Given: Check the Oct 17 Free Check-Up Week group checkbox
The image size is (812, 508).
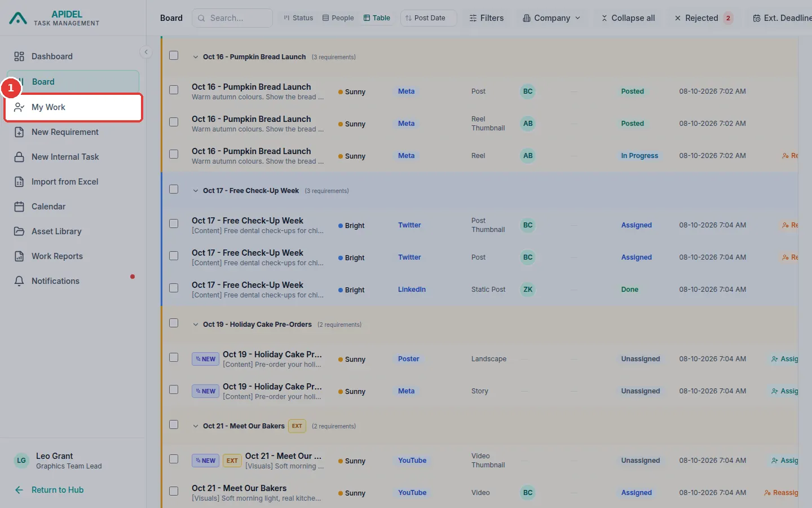Looking at the screenshot, I should [x=174, y=190].
